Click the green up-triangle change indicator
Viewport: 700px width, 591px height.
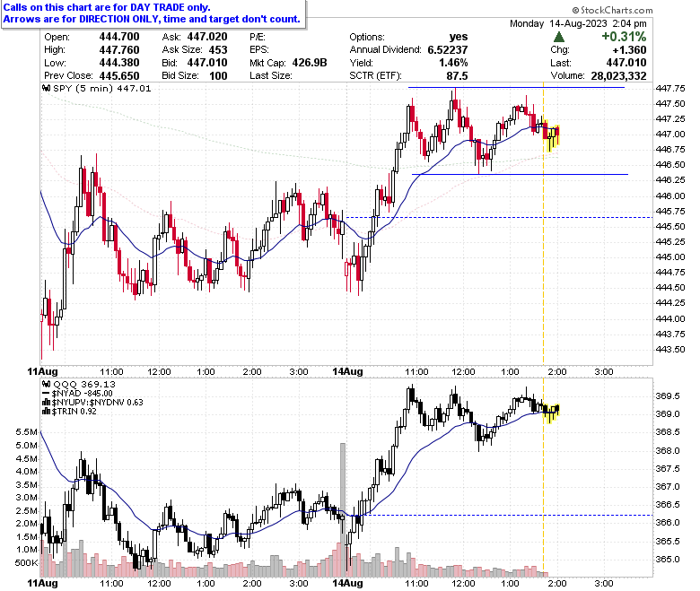558,37
